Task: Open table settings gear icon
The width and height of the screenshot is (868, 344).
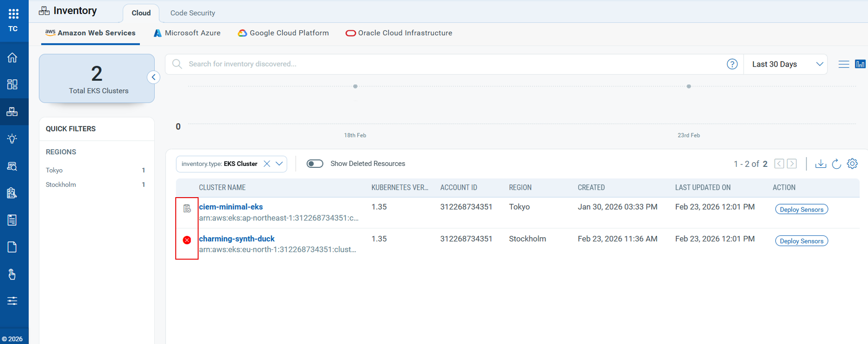Action: (852, 164)
